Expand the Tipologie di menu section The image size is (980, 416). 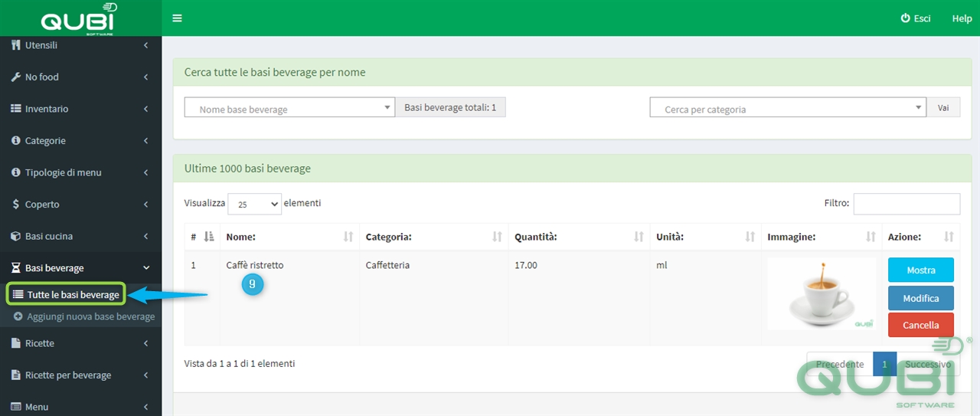tap(80, 172)
